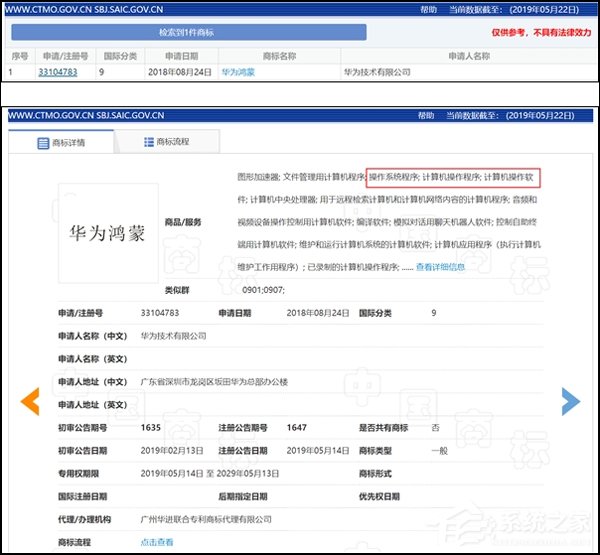Click the address 广东省深圳市龙岗区坂田华为总部办公楼

[214, 382]
